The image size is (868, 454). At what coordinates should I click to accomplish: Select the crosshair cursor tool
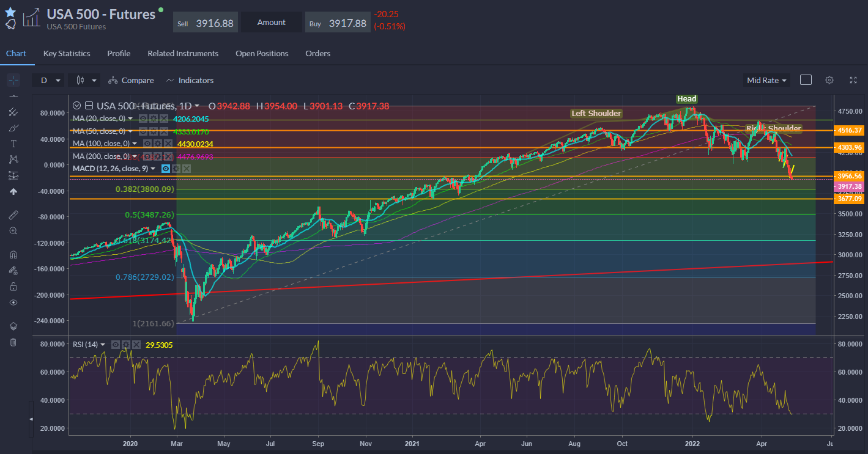click(13, 80)
